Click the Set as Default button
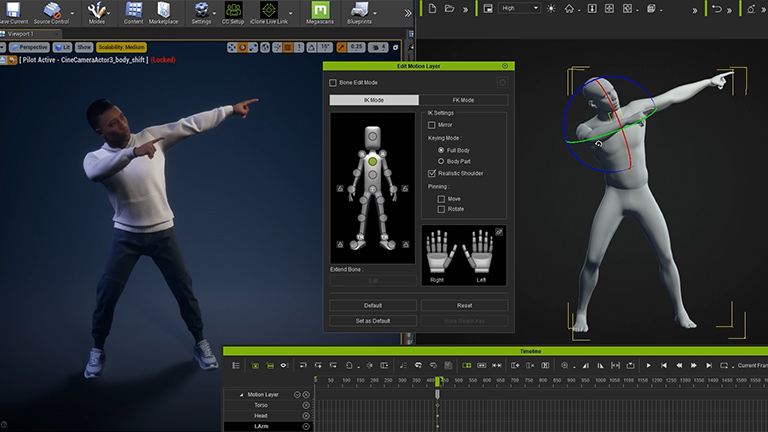This screenshot has height=432, width=768. click(x=373, y=321)
